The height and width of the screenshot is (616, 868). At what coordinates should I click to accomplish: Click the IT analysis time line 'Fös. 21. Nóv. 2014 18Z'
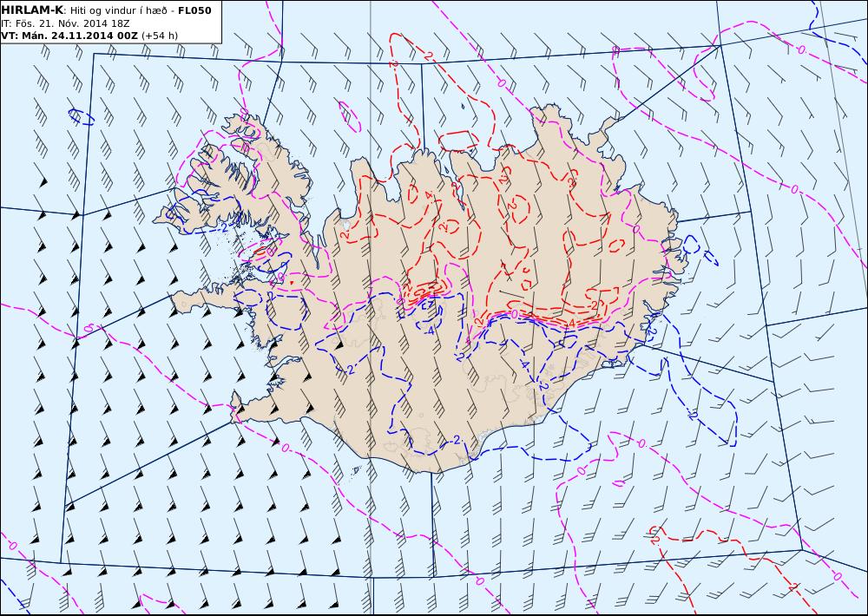[x=66, y=23]
